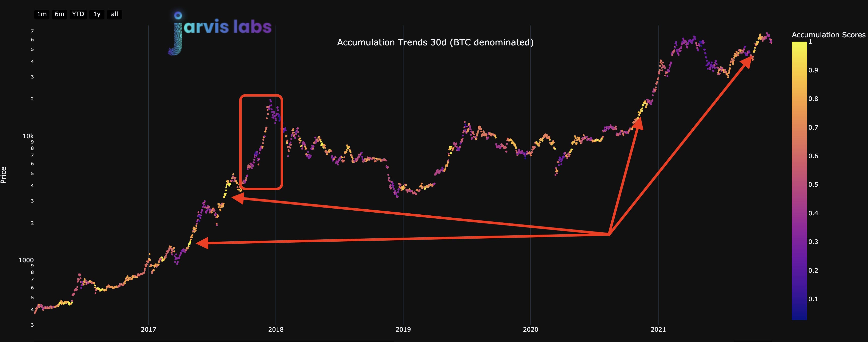Click the 1000 y-axis label
868x342 pixels.
pos(26,260)
